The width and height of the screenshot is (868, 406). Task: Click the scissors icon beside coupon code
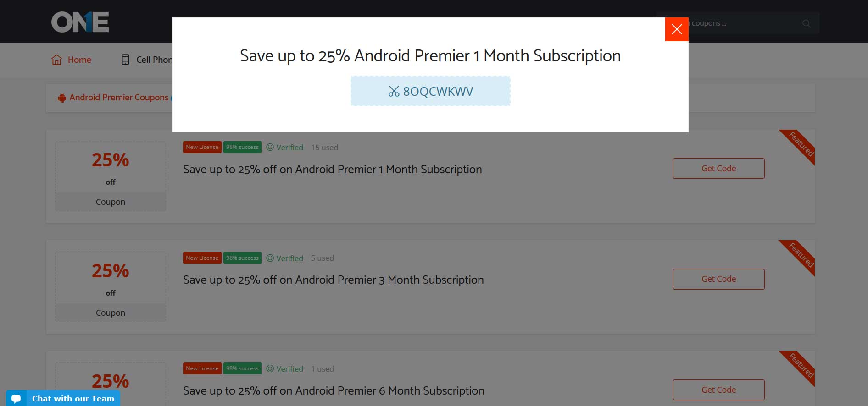pos(394,92)
